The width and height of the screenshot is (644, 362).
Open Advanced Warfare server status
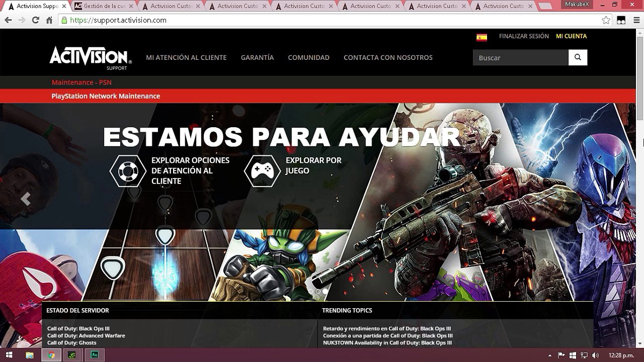coord(86,336)
